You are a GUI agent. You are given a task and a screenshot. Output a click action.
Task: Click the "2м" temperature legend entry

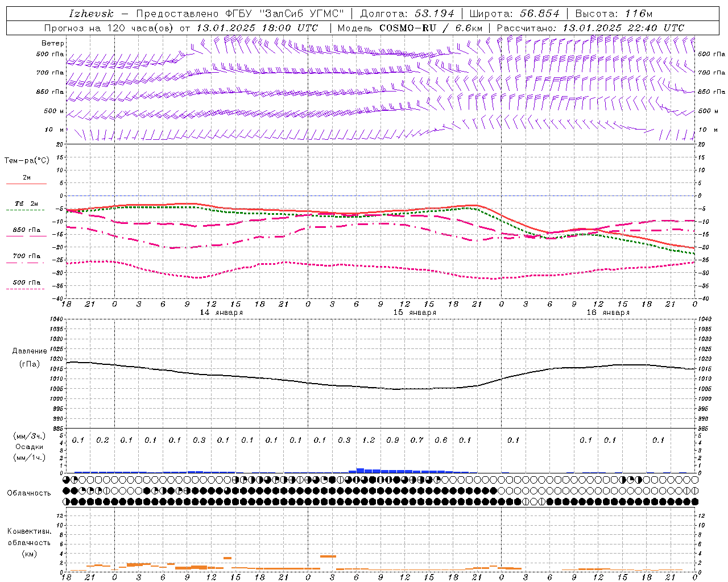coord(27,178)
